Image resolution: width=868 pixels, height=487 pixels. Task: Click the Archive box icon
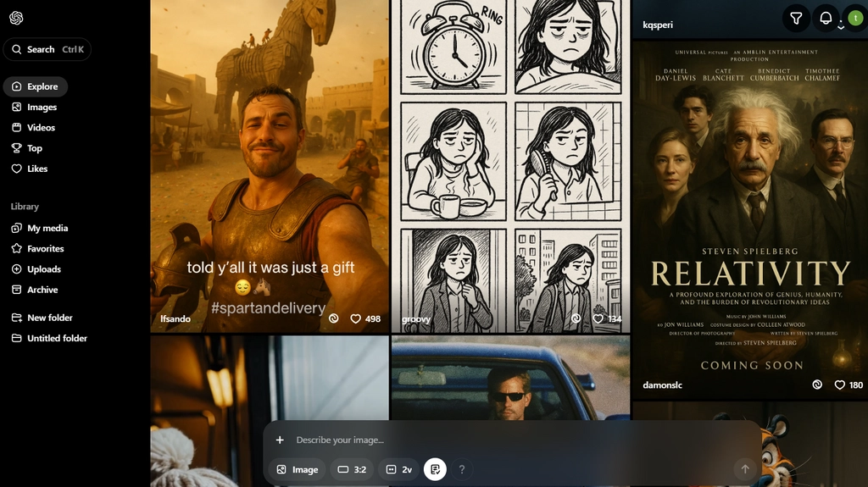pos(17,290)
